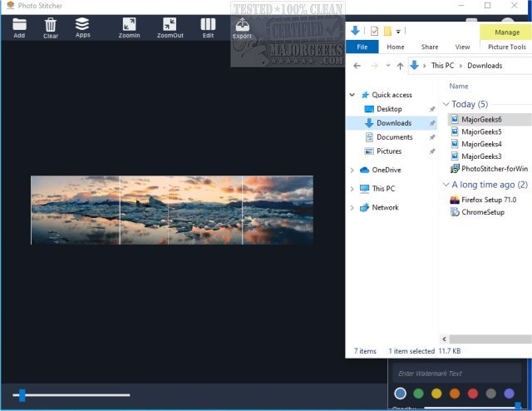Open the View ribbon tab
The width and height of the screenshot is (532, 411).
tap(462, 47)
